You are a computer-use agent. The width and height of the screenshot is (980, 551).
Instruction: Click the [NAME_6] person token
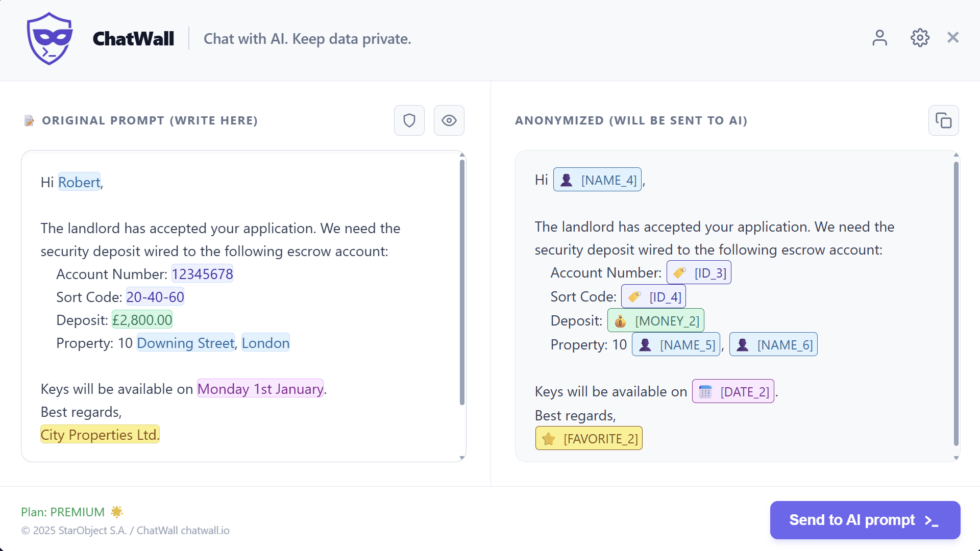[773, 344]
